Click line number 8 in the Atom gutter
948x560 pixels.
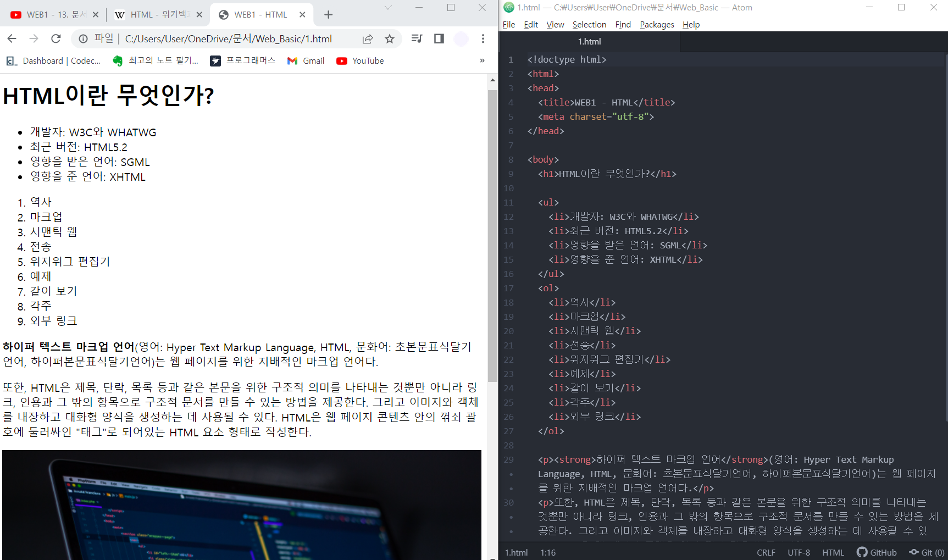coord(511,159)
